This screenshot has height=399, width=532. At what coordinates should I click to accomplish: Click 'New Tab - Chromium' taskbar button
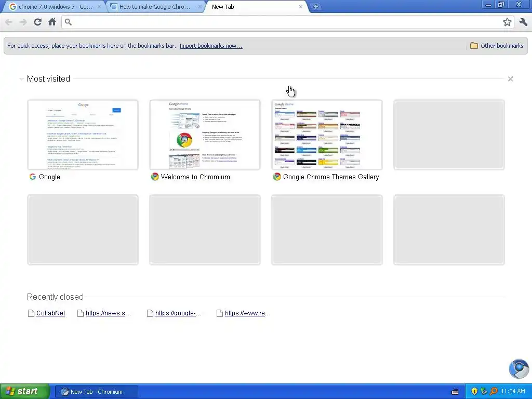coord(96,392)
